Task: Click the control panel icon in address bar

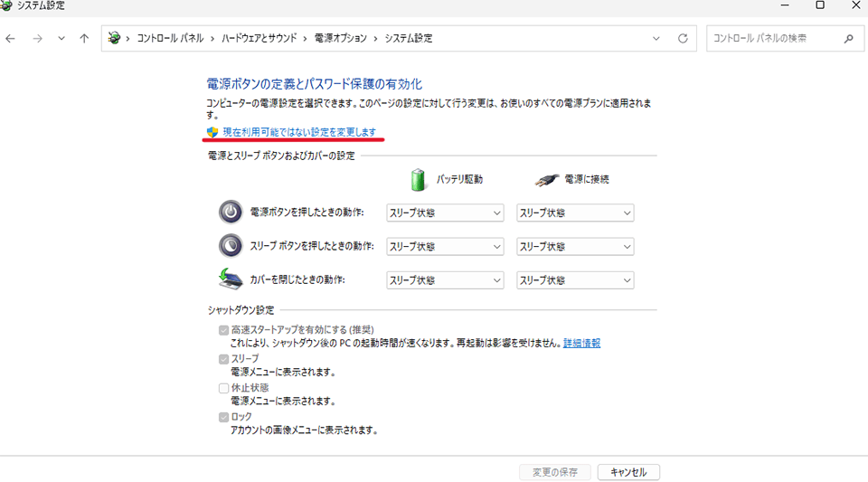Action: (114, 38)
